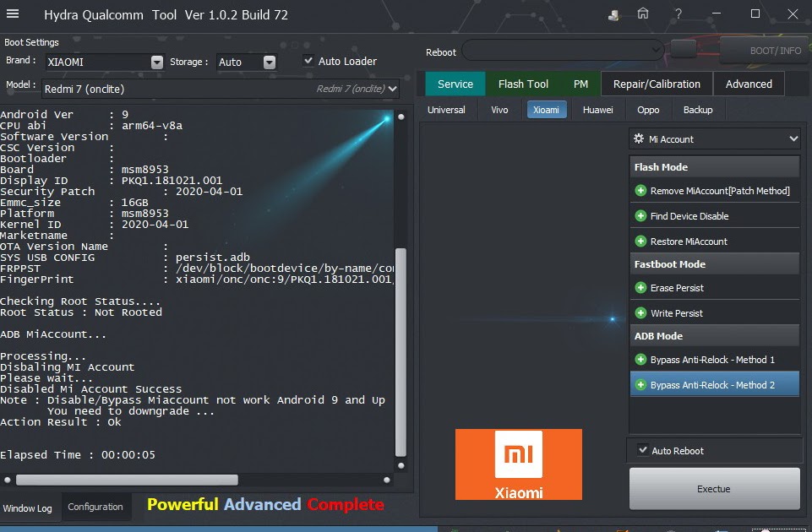Click green plus icon for Bypass Method 1
Image resolution: width=812 pixels, height=532 pixels.
640,360
